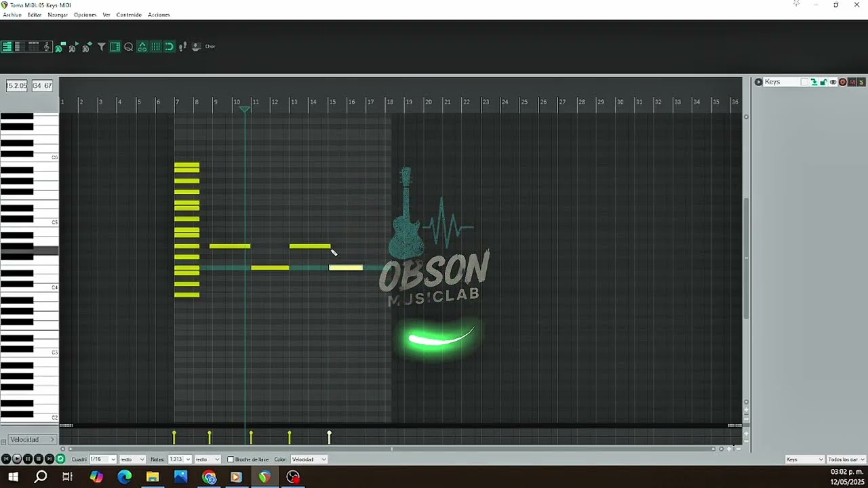
Task: Toggle Keys track editable lock icon
Action: pyautogui.click(x=823, y=82)
